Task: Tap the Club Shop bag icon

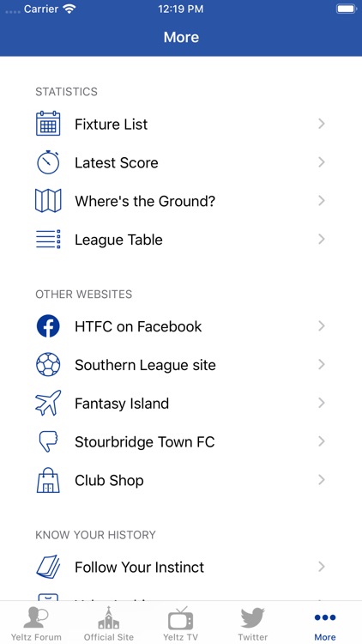Action: [x=48, y=480]
